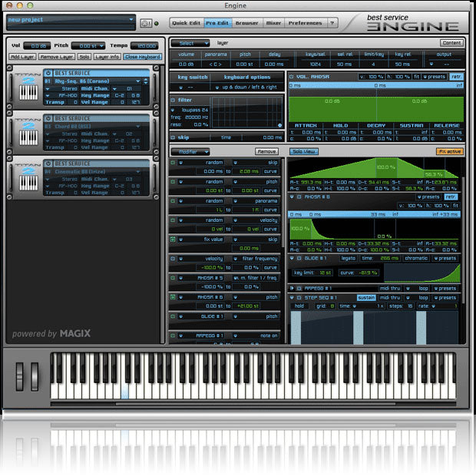Screen dimensions: 476x476
Task: Toggle the skip power icon
Action: coord(173,137)
